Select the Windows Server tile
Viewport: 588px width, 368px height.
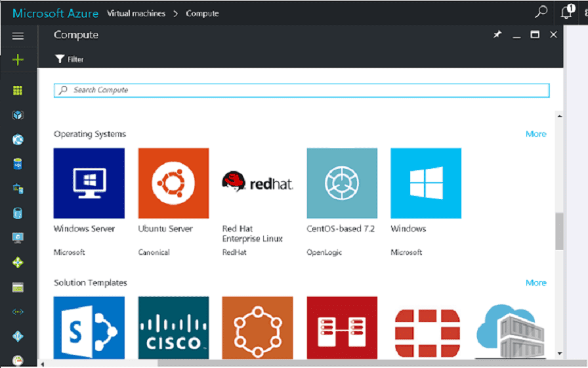(x=89, y=183)
